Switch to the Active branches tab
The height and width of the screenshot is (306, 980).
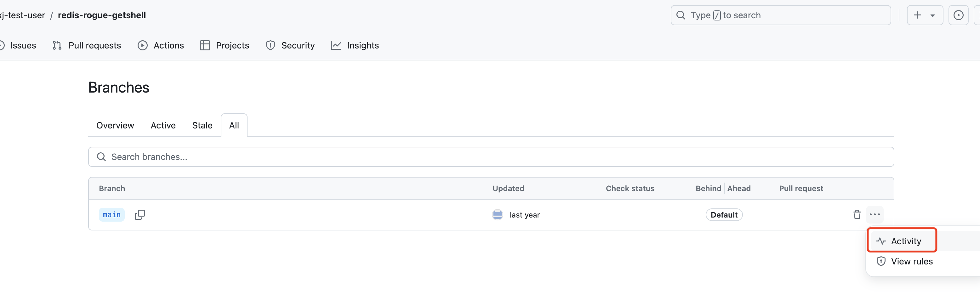point(163,125)
